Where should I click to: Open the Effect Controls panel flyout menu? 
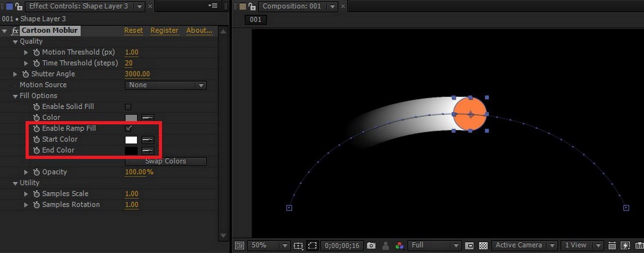pos(213,6)
